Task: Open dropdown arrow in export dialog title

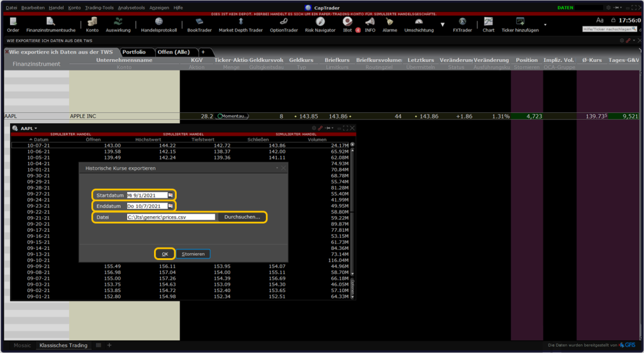Action: coord(277,168)
